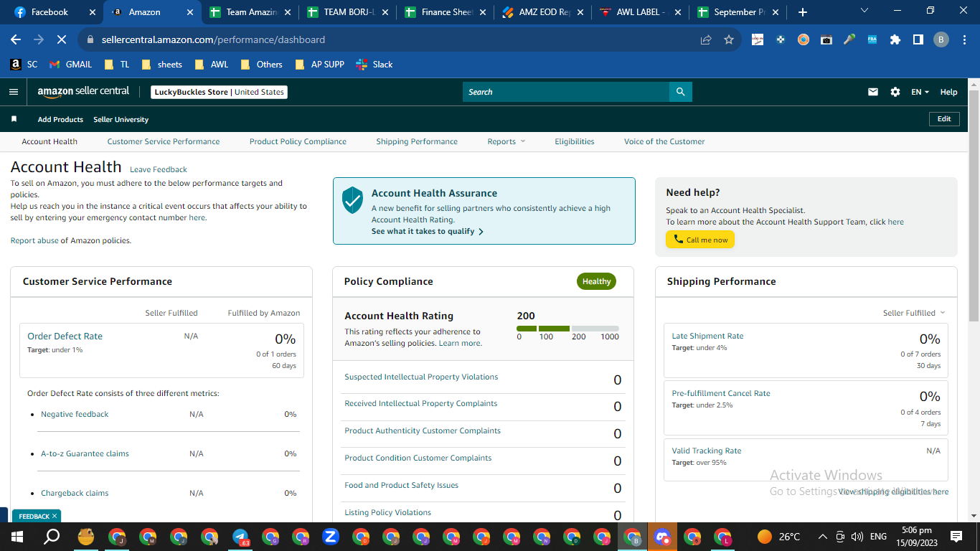
Task: Go back to the previous page in Chrome
Action: tap(16, 39)
